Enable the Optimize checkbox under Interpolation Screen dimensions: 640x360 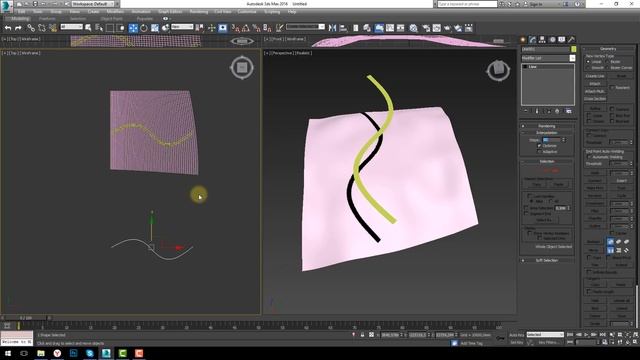pyautogui.click(x=540, y=146)
